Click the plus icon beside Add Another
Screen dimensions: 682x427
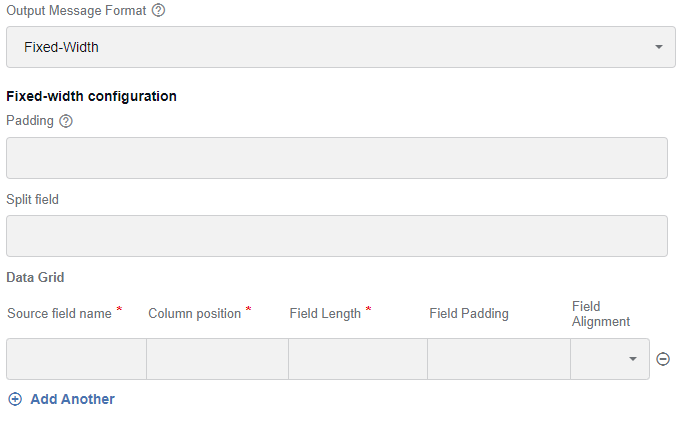pos(15,399)
